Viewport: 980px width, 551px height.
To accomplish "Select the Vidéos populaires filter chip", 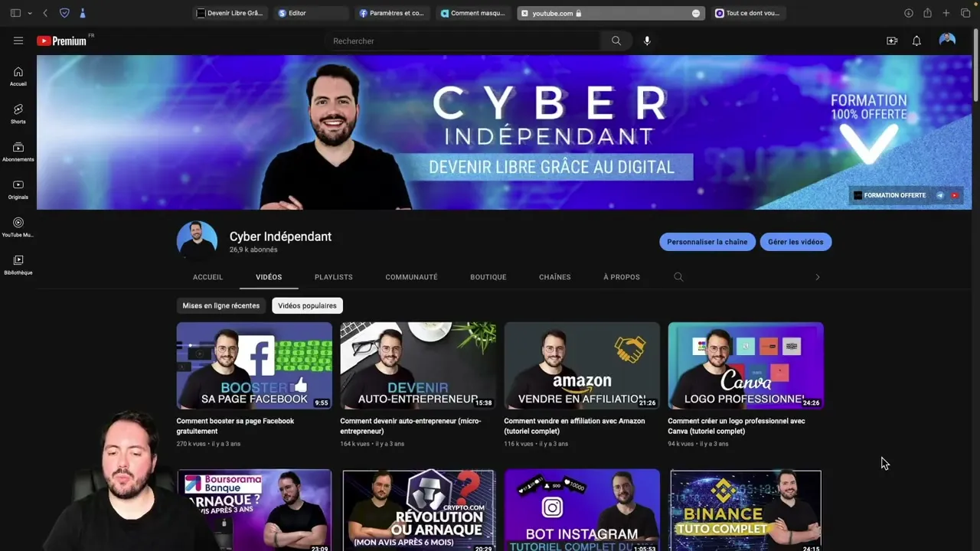I will [307, 305].
